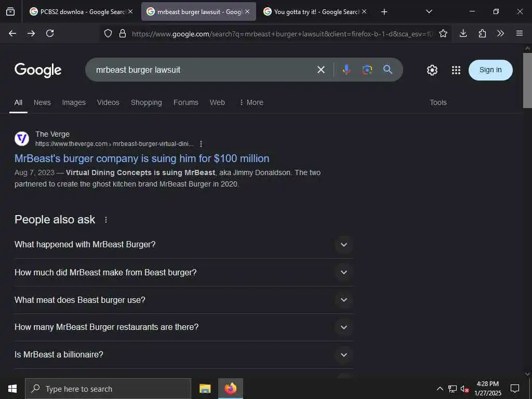Click the muted volume tray icon
Viewport: 532px width, 399px height.
coord(464,389)
